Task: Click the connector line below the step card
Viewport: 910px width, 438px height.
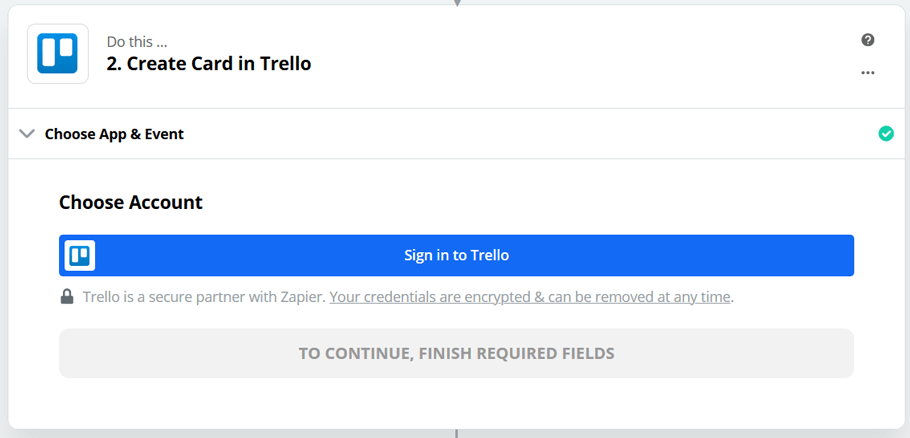Action: [x=456, y=433]
